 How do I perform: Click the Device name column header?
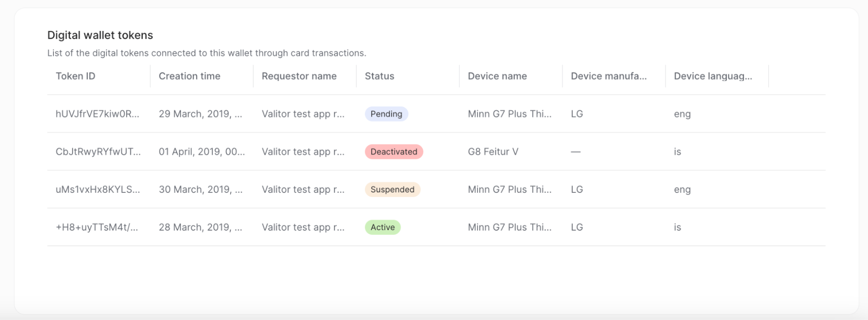click(x=497, y=76)
